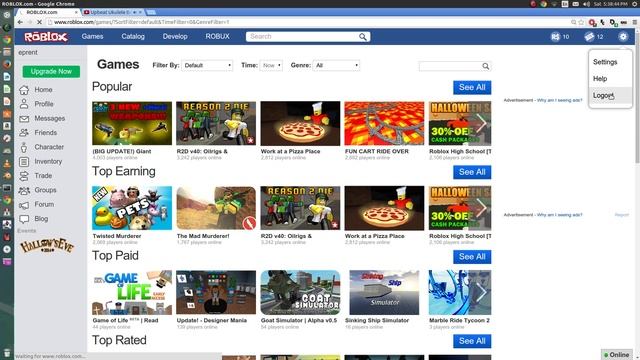
Task: Open FUN CART RIDE OVER thumbnail
Action: [384, 123]
